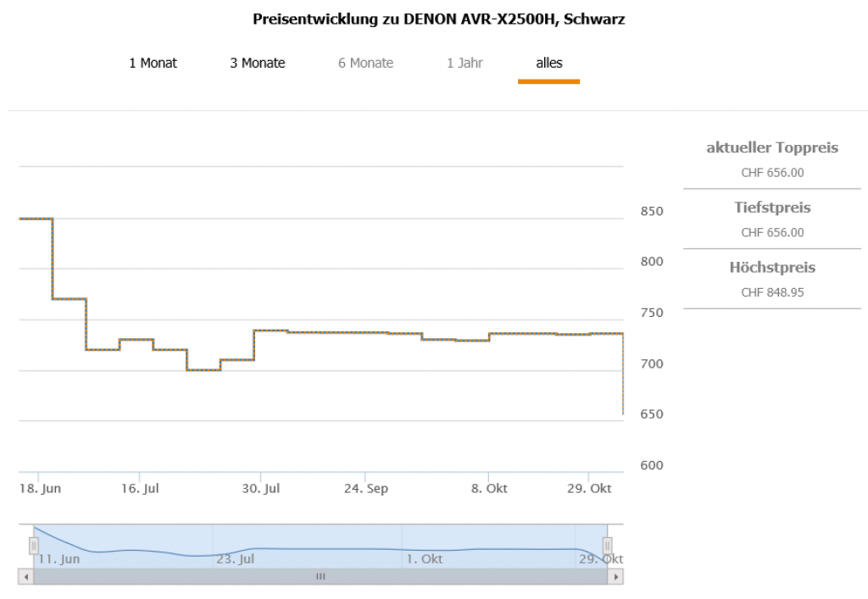The image size is (868, 599).
Task: Click the 850 y-axis label
Action: (x=652, y=211)
